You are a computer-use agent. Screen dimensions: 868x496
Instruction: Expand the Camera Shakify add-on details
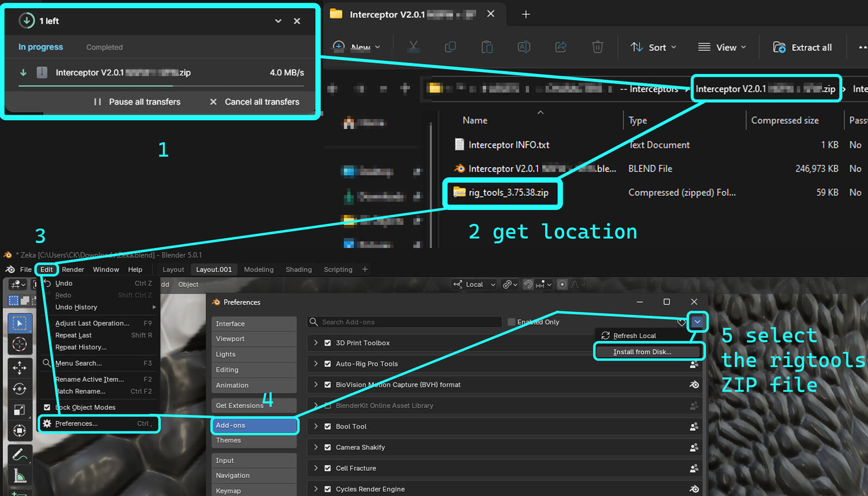coord(316,447)
